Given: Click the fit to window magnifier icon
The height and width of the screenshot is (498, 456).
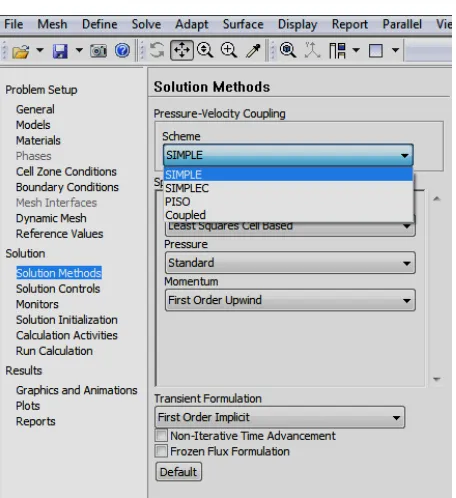Looking at the screenshot, I should [x=288, y=51].
